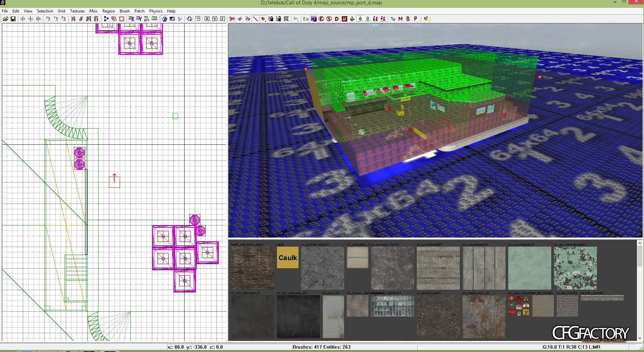Open the Help menu

(x=171, y=11)
